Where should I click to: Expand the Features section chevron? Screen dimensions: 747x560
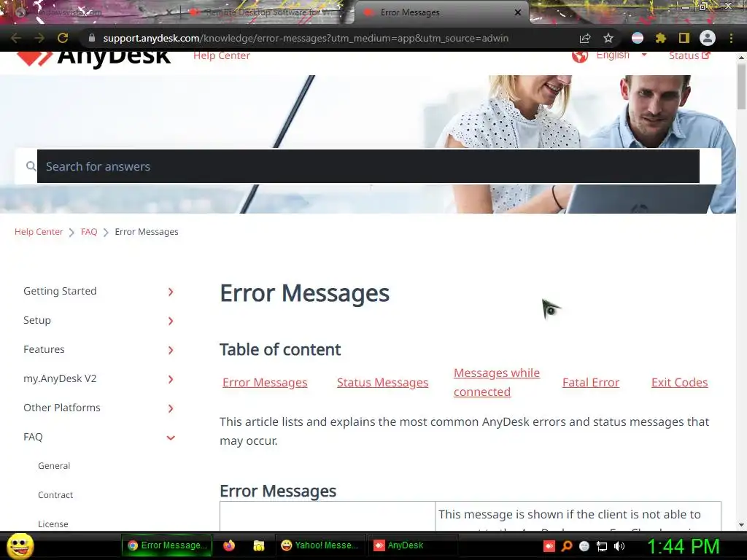tap(171, 350)
